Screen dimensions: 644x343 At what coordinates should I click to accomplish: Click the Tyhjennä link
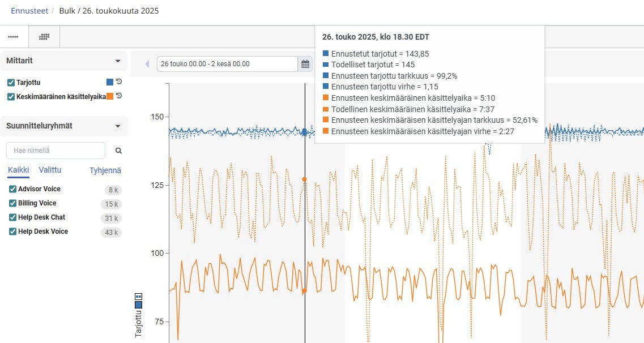(x=105, y=170)
